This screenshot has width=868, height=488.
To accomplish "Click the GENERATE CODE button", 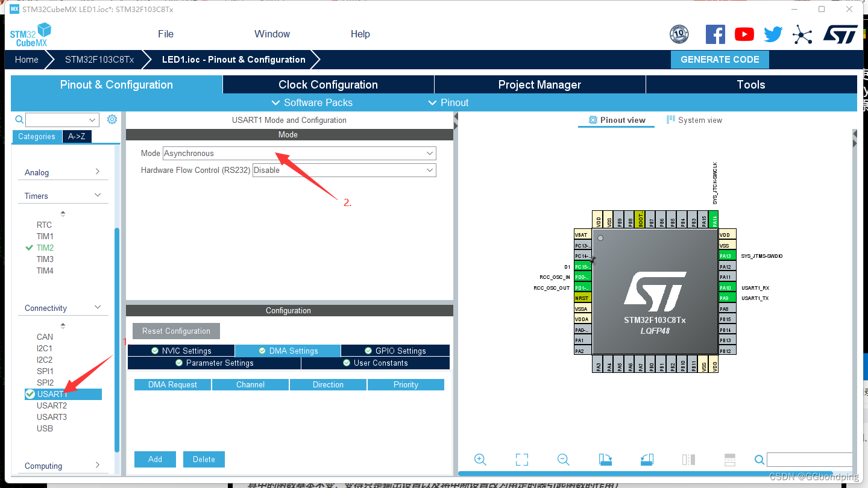I will pyautogui.click(x=720, y=59).
